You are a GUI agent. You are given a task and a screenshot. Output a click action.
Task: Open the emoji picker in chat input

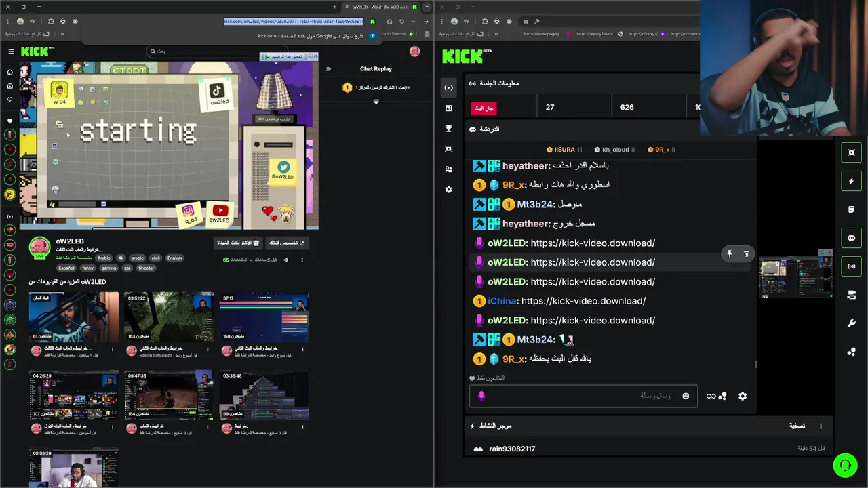click(686, 396)
